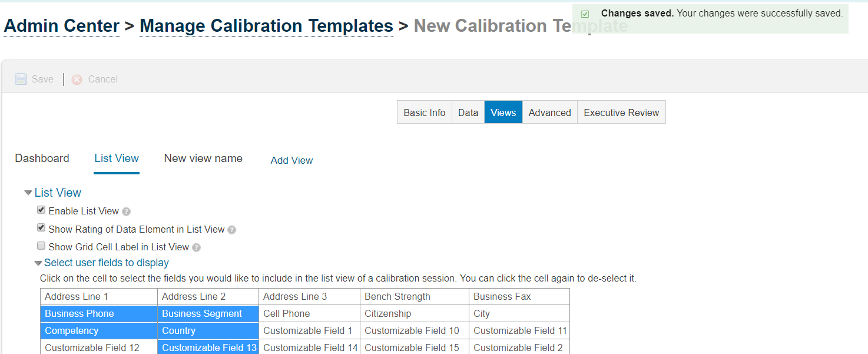The image size is (868, 354).
Task: Open help icon for Grid Cell Label option
Action: coord(196,248)
